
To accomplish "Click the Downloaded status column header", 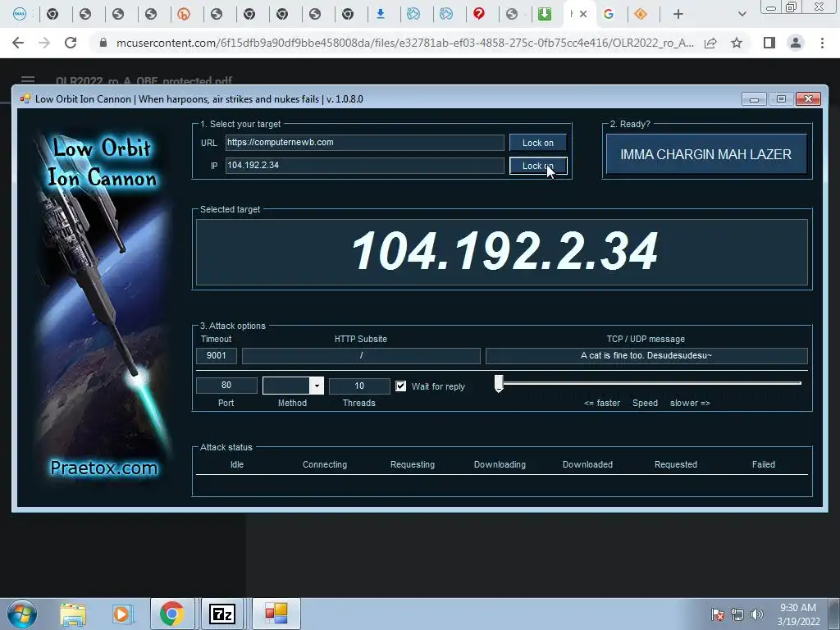I will point(587,464).
